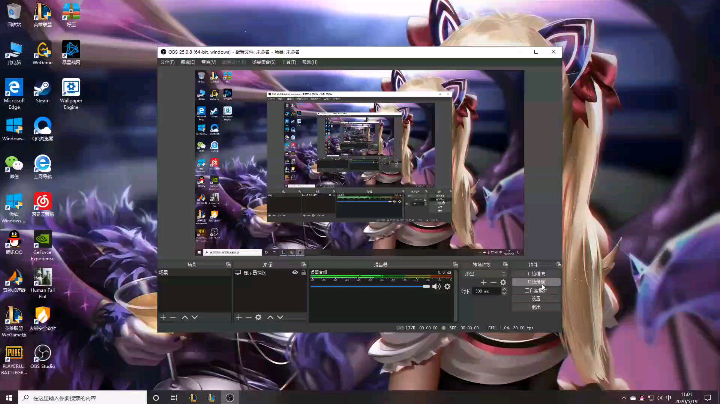Viewport: 720px width, 404px height.
Task: Remove selected scene with minus icon
Action: [x=173, y=317]
